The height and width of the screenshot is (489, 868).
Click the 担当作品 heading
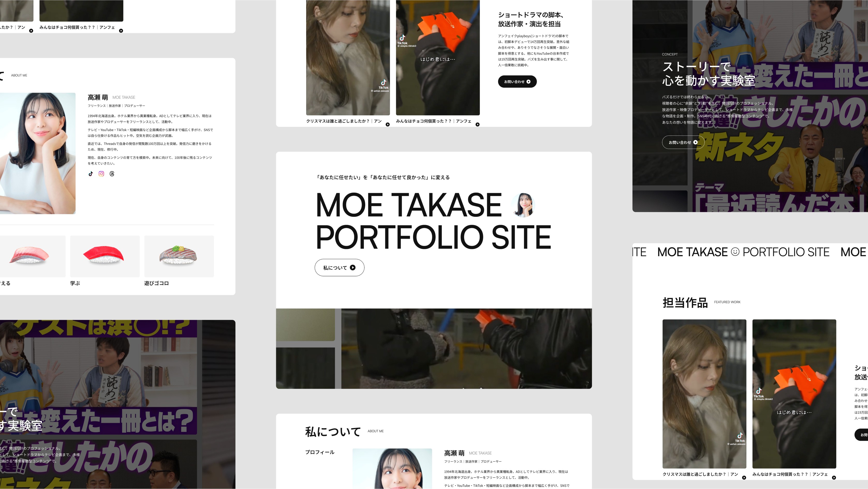click(x=685, y=303)
